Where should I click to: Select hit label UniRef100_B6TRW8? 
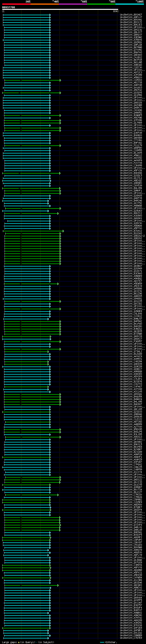(x=131, y=48)
